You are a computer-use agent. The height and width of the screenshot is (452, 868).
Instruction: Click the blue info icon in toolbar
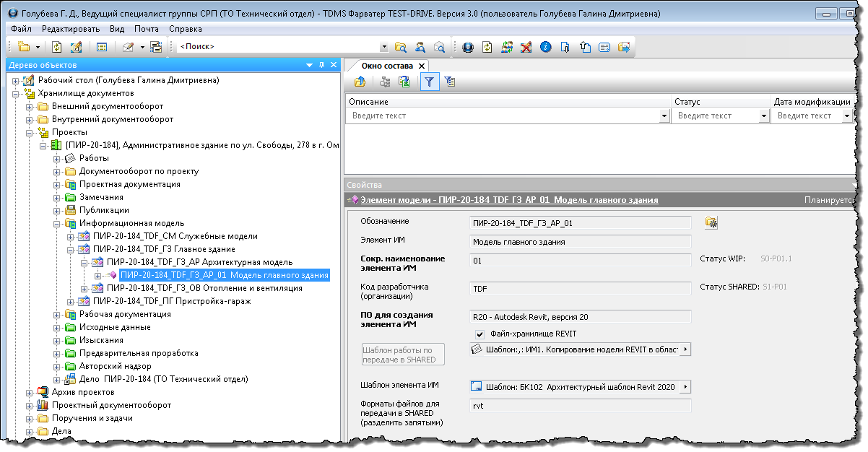pos(545,47)
